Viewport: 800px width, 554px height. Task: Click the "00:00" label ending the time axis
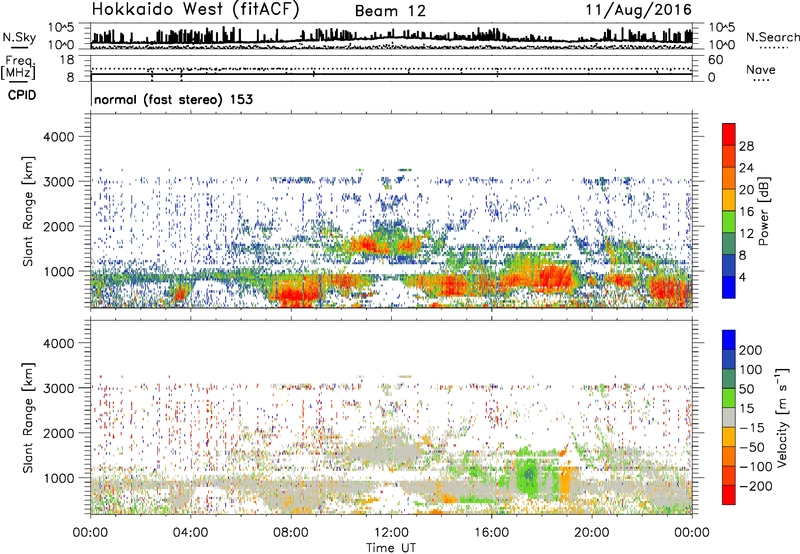click(x=692, y=533)
